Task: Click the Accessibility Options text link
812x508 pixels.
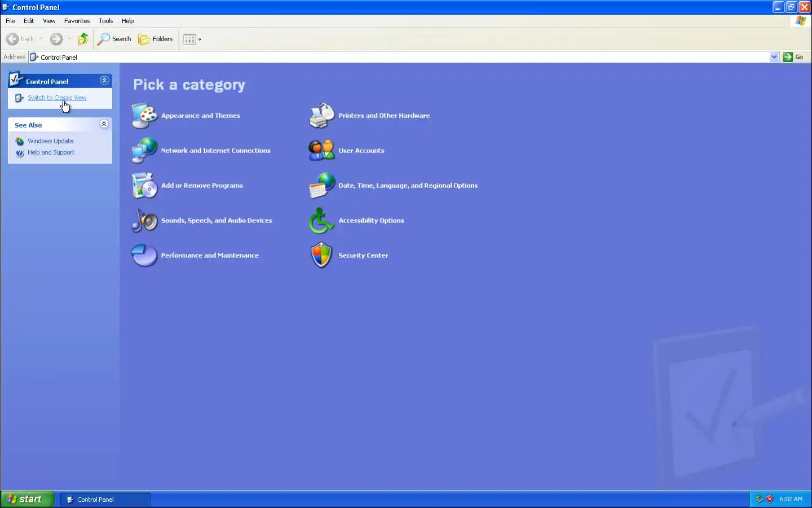Action: click(371, 221)
